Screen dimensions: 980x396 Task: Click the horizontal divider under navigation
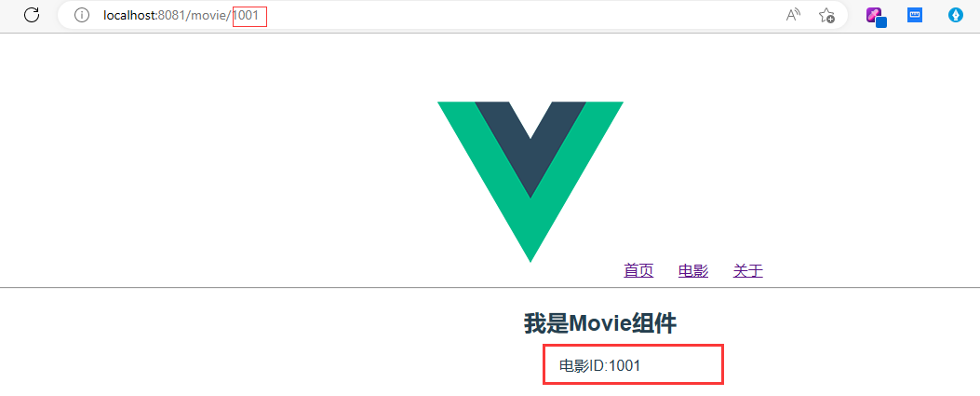pyautogui.click(x=490, y=288)
